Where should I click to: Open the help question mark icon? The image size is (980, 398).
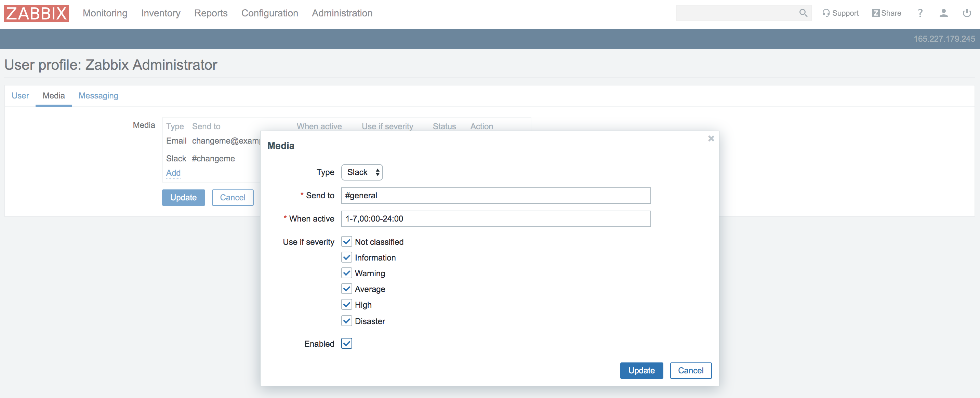[x=920, y=13]
